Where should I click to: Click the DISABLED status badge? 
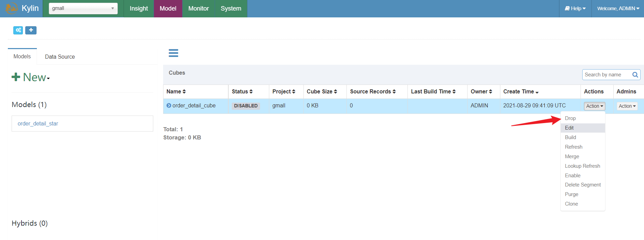246,106
